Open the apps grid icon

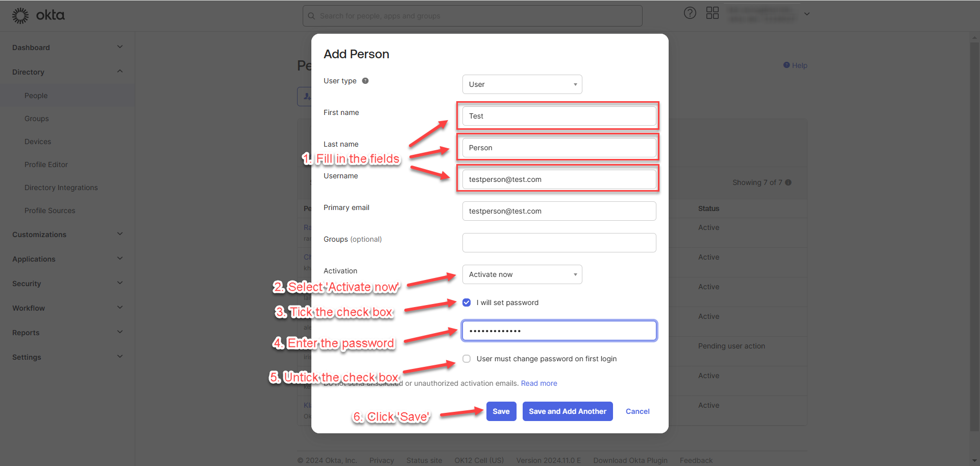[x=712, y=13]
